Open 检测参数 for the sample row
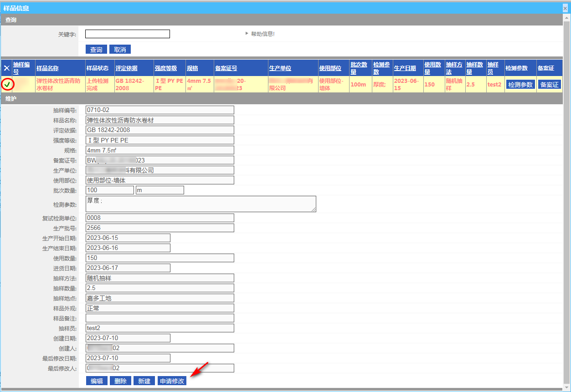 tap(520, 84)
